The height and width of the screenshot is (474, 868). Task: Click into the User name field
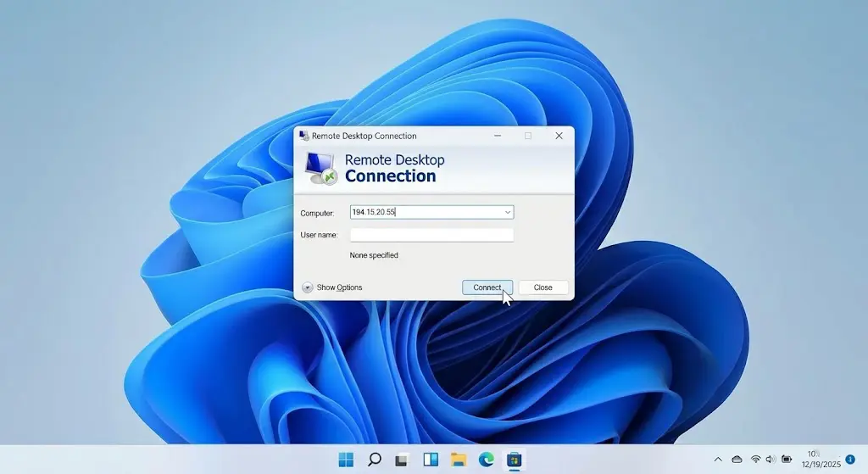point(431,235)
